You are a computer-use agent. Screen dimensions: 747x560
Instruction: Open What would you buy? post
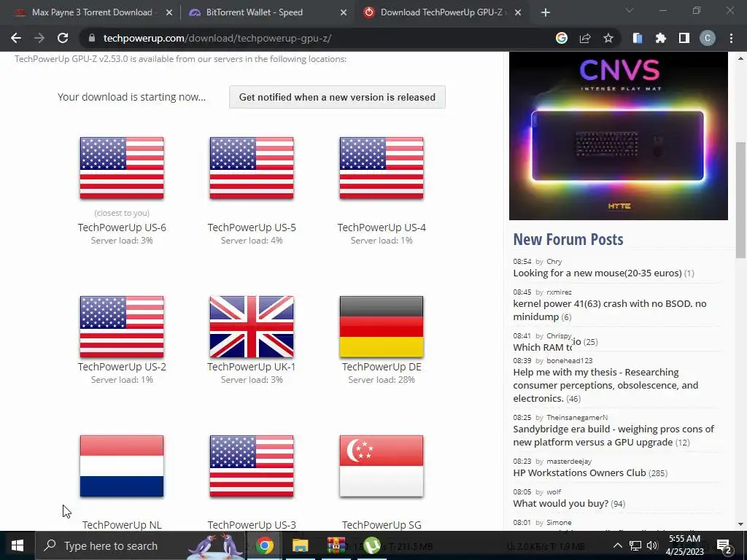(x=561, y=503)
